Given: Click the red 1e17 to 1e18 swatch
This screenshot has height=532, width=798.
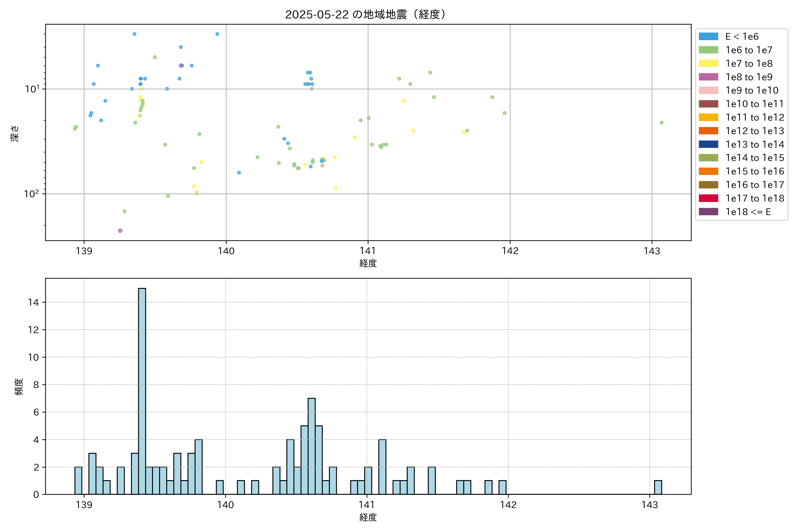Looking at the screenshot, I should tap(708, 198).
